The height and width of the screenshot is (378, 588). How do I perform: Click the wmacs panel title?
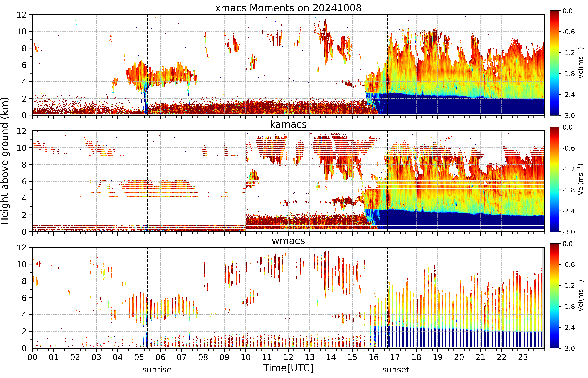[288, 241]
